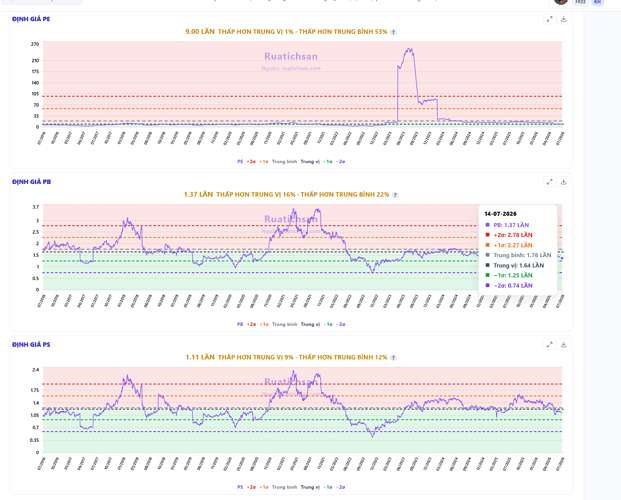Toggle Trung vị series in PS legend
621x500 pixels.
(310, 487)
